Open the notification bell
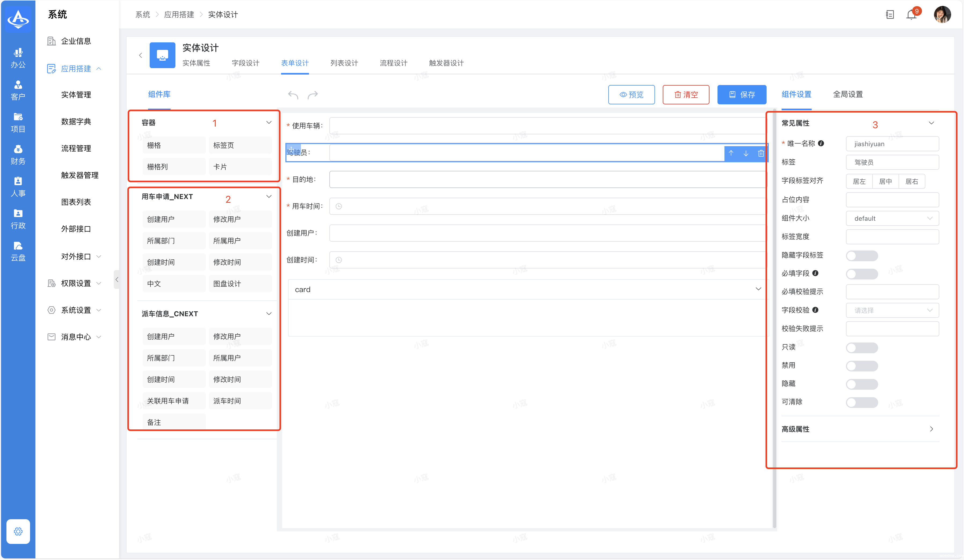Image resolution: width=964 pixels, height=560 pixels. coord(912,14)
